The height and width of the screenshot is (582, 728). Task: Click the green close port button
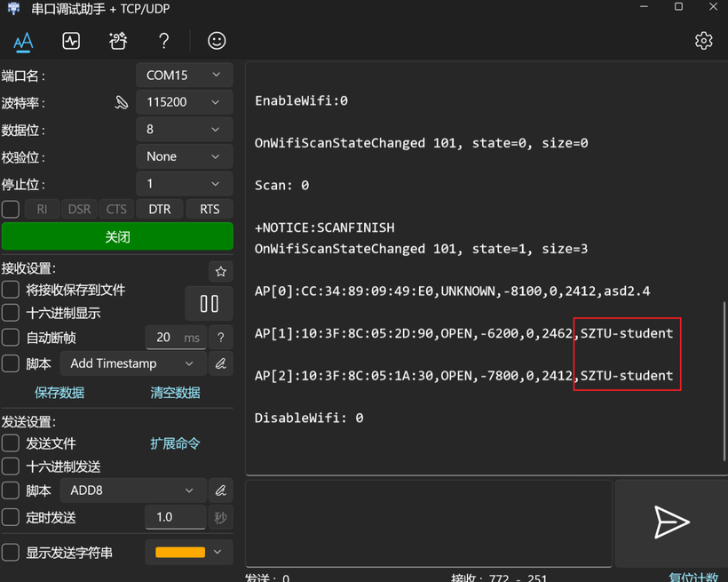[117, 237]
